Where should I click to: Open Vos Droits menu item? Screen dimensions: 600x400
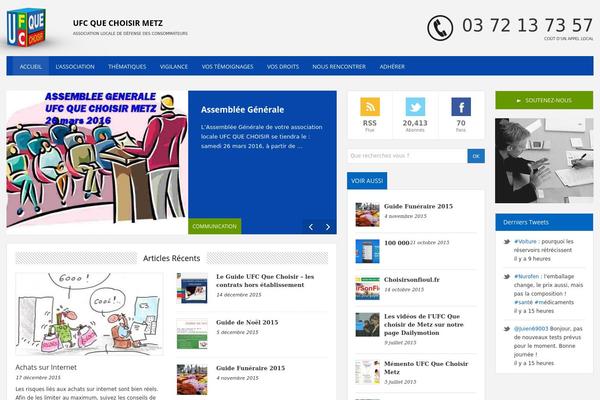[283, 67]
